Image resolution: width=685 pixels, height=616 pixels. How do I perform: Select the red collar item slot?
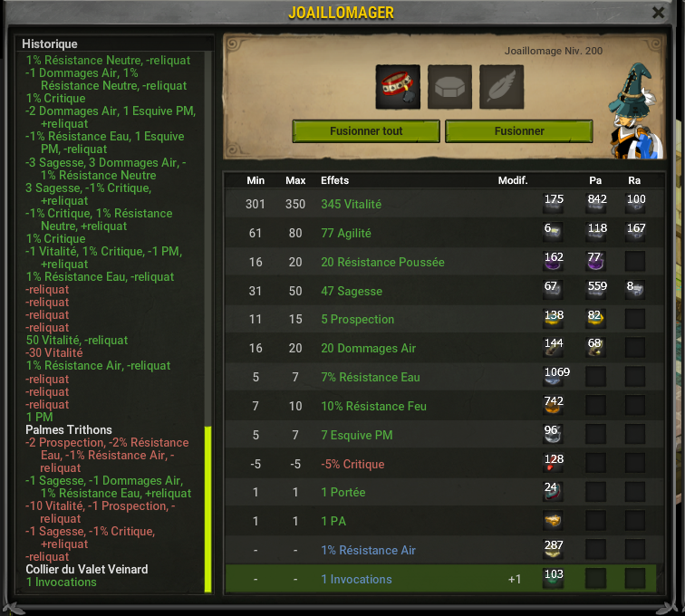[398, 87]
